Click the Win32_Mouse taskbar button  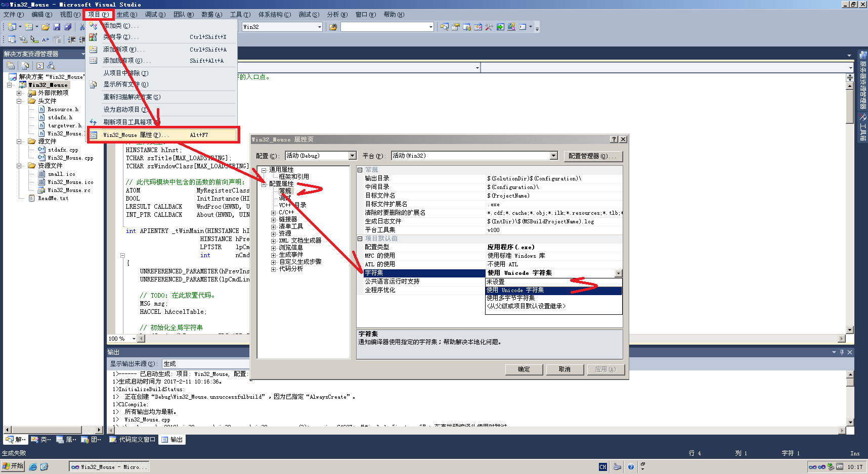click(109, 466)
